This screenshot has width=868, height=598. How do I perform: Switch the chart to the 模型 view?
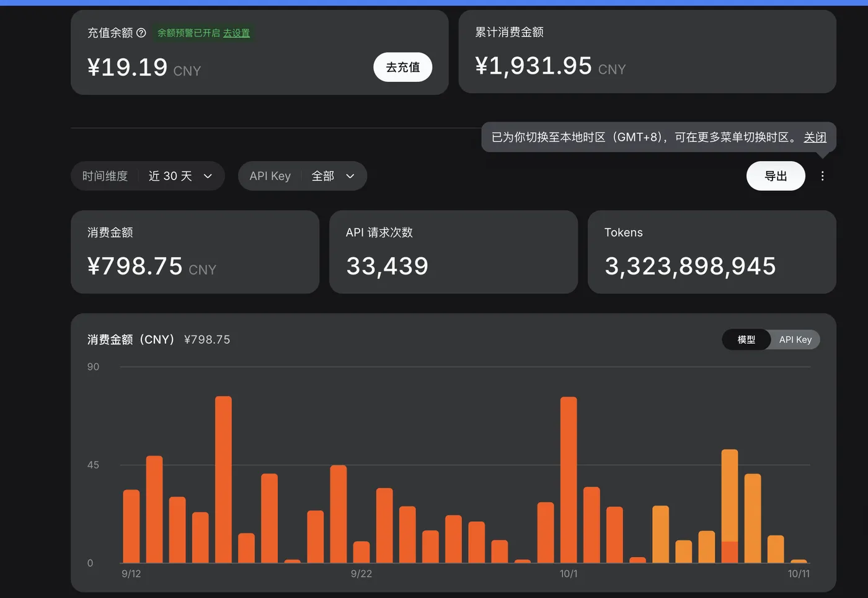(x=746, y=340)
